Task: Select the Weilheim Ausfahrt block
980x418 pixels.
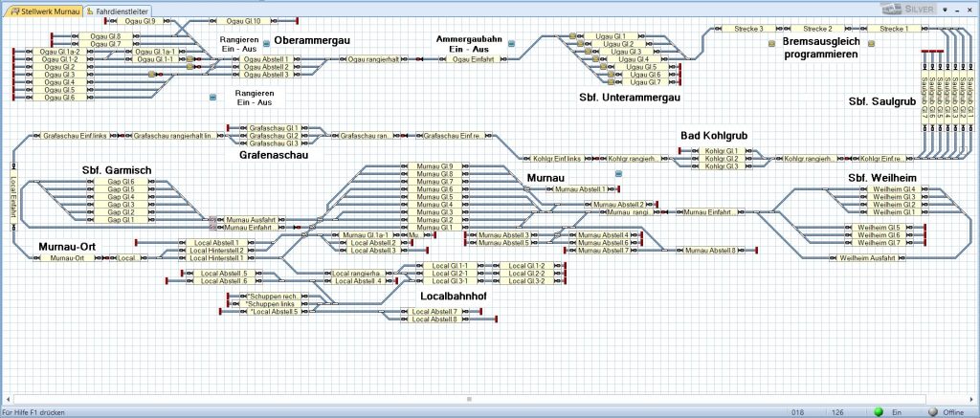Action: pos(867,258)
